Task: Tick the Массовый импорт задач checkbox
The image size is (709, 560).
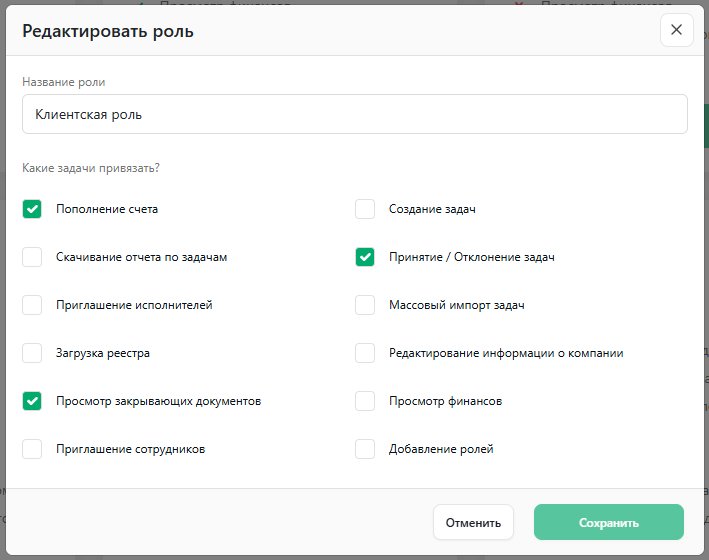Action: [x=365, y=305]
